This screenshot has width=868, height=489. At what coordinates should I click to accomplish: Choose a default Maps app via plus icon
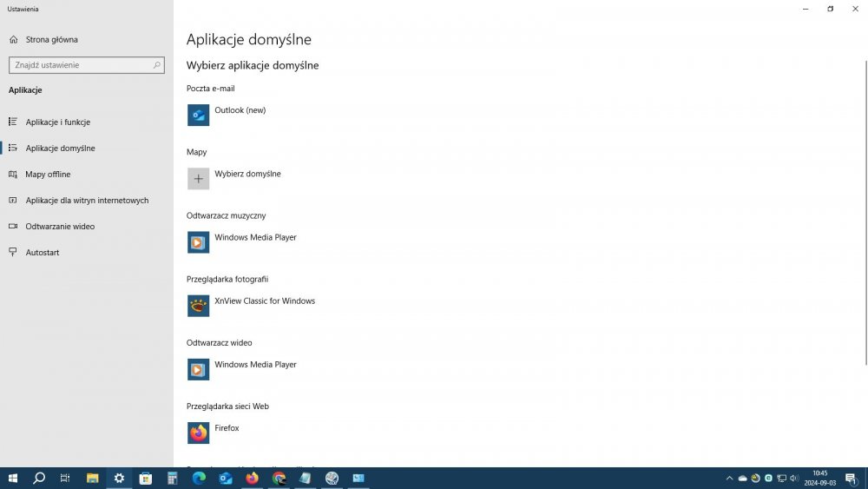tap(198, 178)
